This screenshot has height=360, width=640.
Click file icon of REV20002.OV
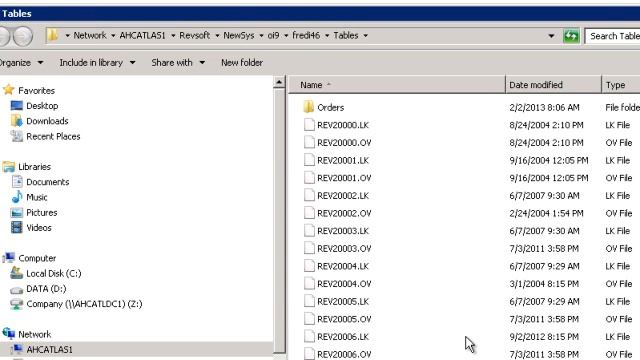point(309,213)
